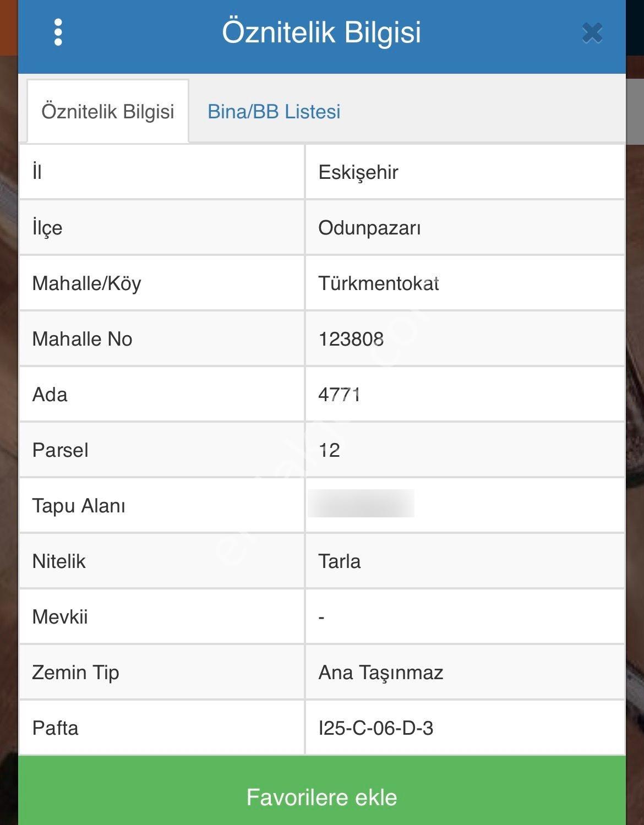Click the Zemin Tip value Ana Taşınmaz
644x825 pixels.
click(380, 673)
